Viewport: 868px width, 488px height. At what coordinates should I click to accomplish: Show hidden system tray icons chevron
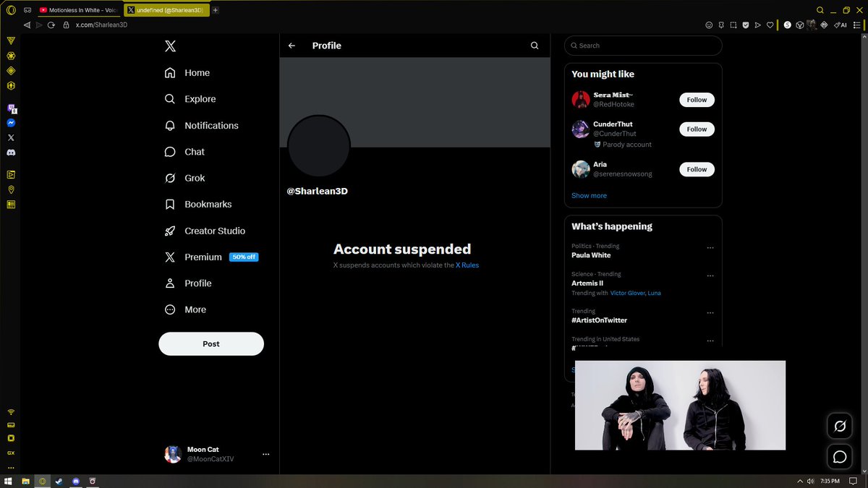coord(800,481)
